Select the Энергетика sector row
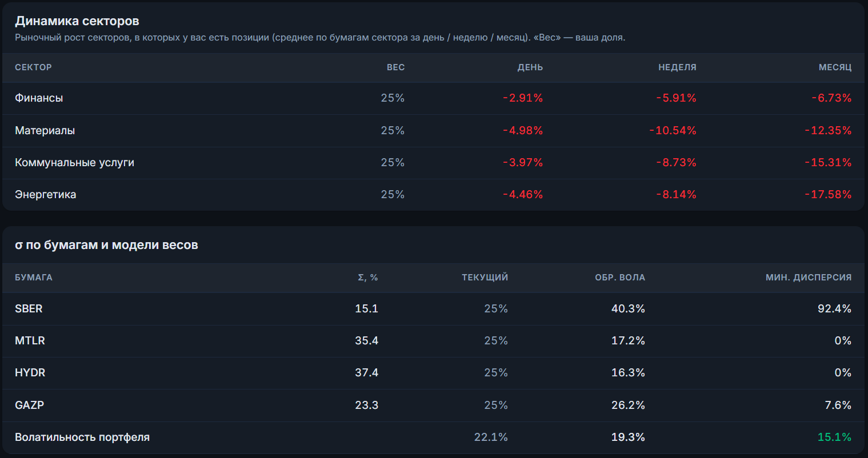The width and height of the screenshot is (868, 458). click(x=433, y=195)
